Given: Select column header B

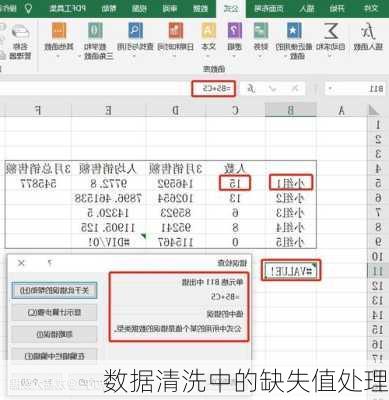Looking at the screenshot, I should 291,110.
